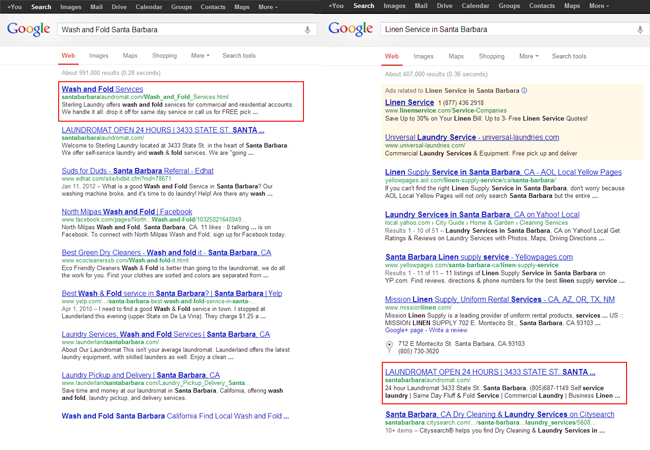Open Maps in right top bar

coord(572,6)
